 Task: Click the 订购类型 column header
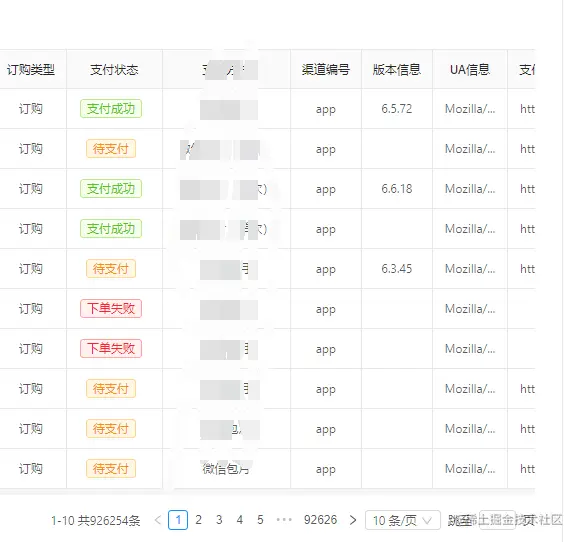(31, 69)
